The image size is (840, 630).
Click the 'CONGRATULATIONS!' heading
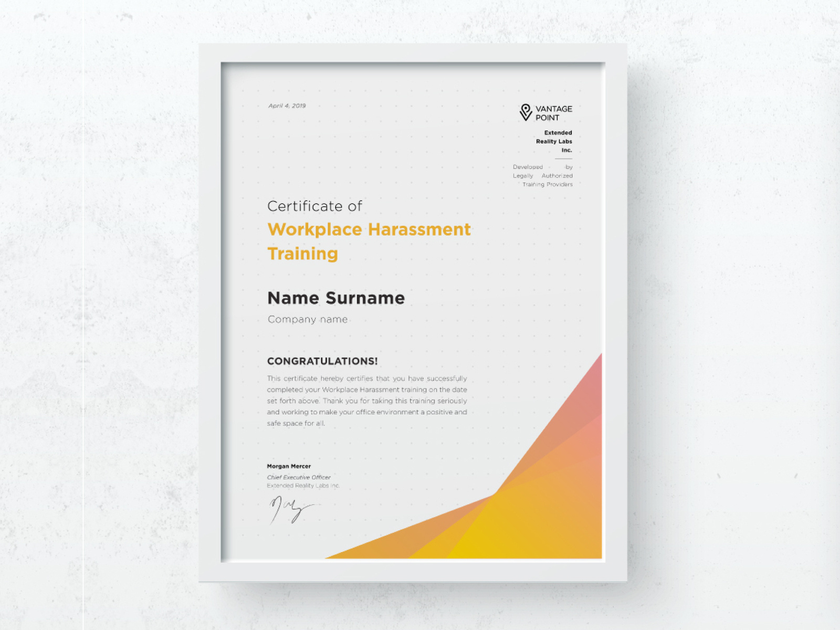pos(322,361)
